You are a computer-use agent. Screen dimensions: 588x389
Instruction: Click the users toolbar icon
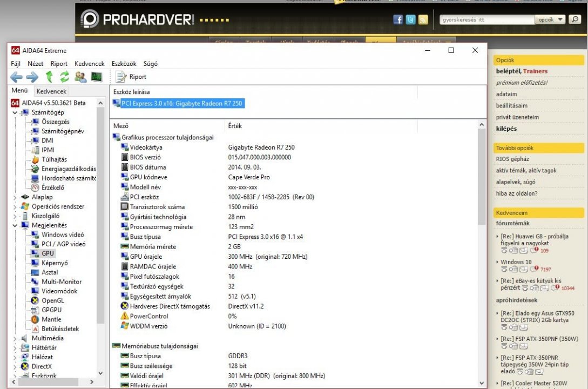80,77
